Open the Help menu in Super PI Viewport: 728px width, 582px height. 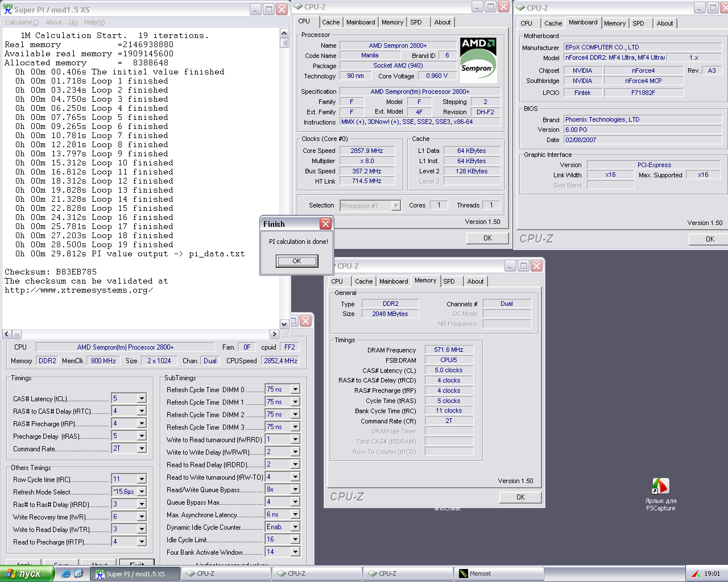point(94,22)
